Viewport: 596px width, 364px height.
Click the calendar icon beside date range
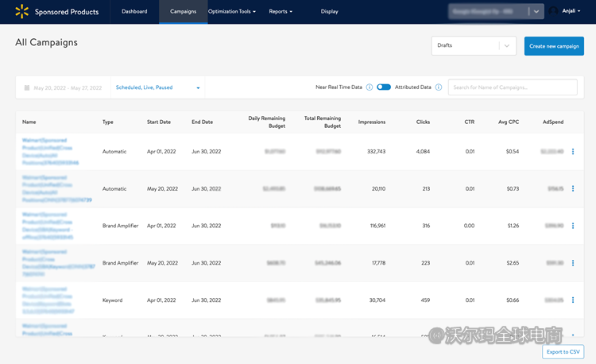[x=27, y=87]
